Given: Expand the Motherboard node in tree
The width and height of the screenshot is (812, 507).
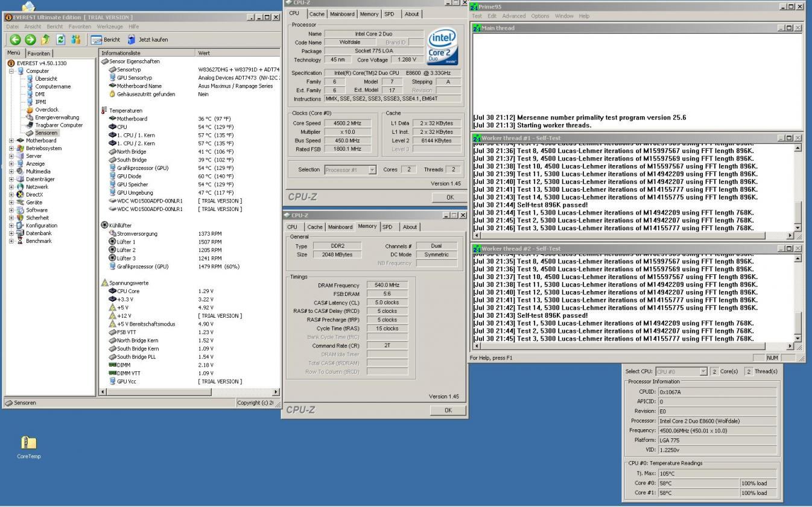Looking at the screenshot, I should 11,140.
